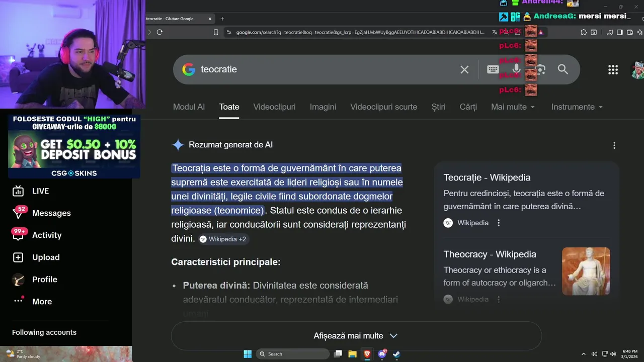Reload the Google search page
The image size is (644, 362).
pyautogui.click(x=159, y=32)
